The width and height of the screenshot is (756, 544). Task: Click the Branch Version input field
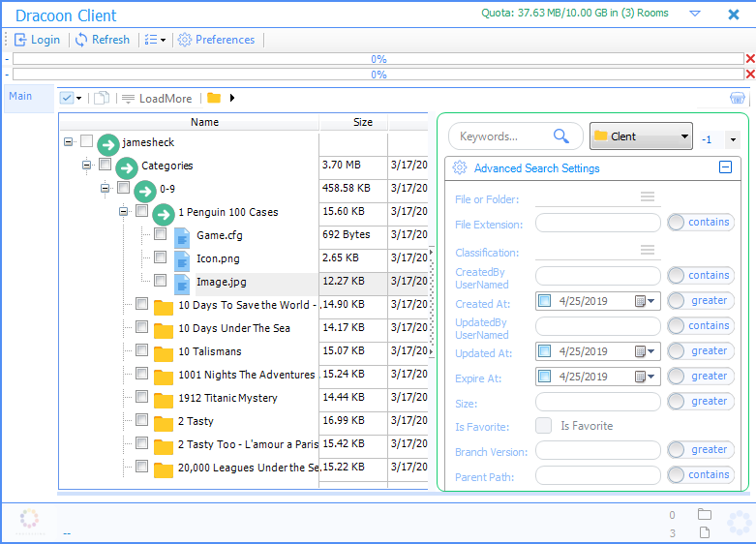point(598,450)
